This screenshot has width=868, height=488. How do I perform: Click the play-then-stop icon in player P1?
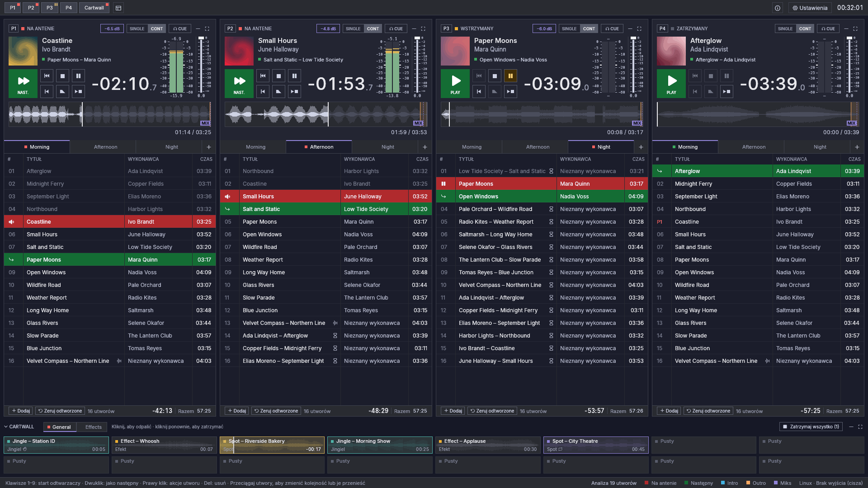(x=78, y=91)
